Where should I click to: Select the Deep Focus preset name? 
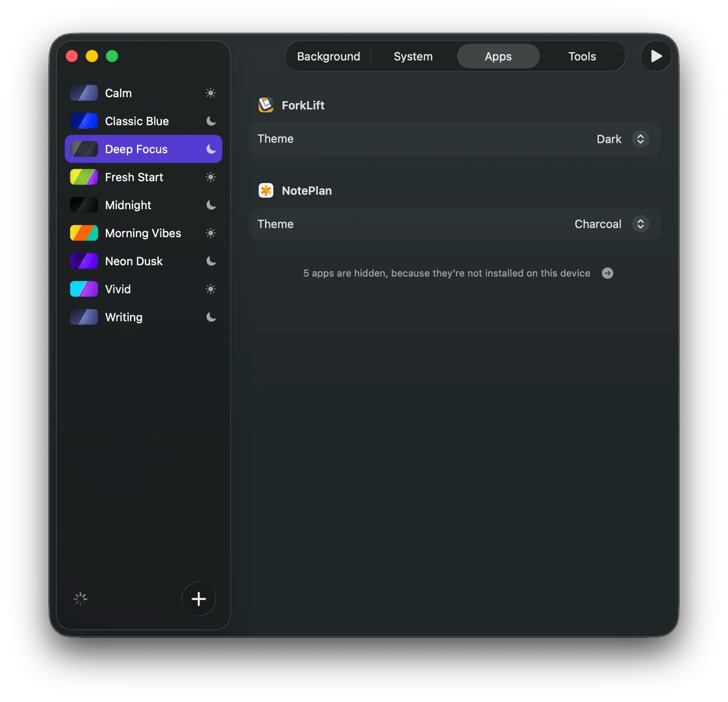136,149
